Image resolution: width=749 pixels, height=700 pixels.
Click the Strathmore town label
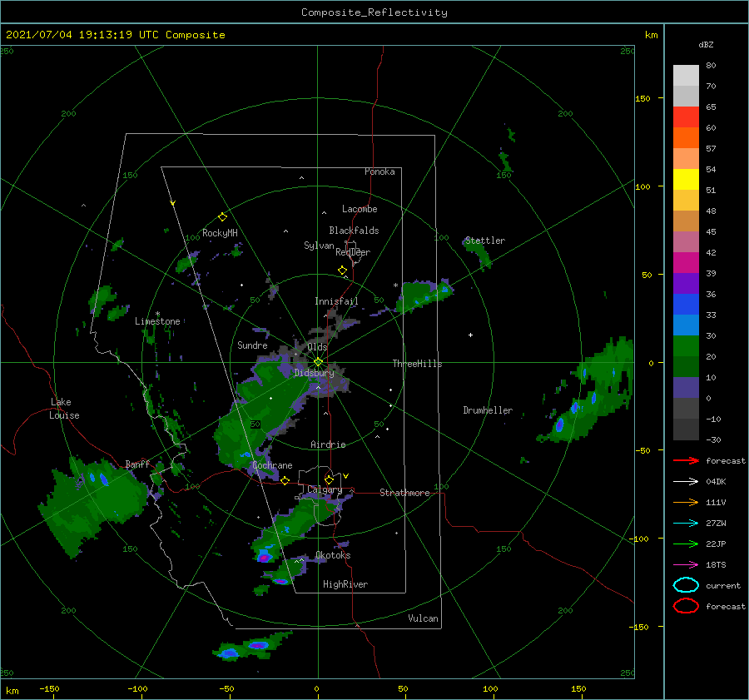(404, 493)
